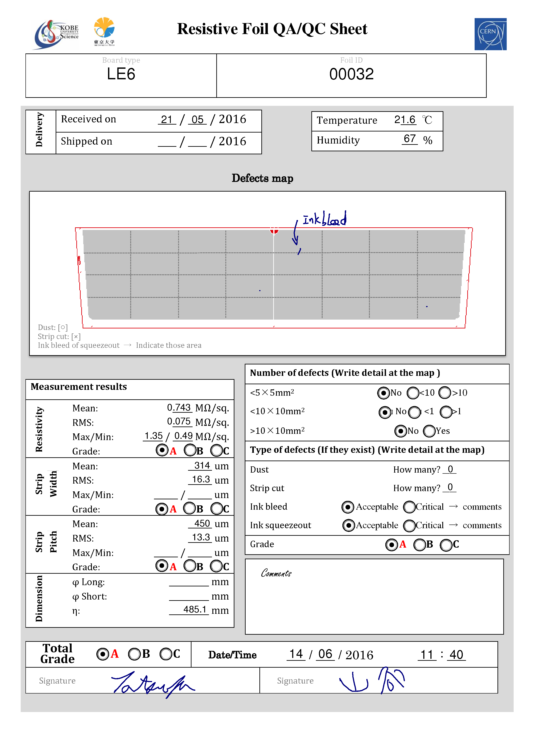Choose <1 for <10×10mm² defects
535x756 pixels.
coord(414,412)
